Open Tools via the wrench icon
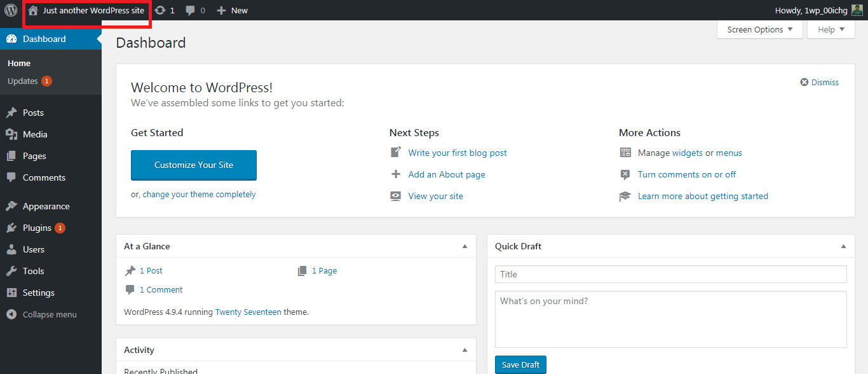The width and height of the screenshot is (868, 374). tap(11, 271)
